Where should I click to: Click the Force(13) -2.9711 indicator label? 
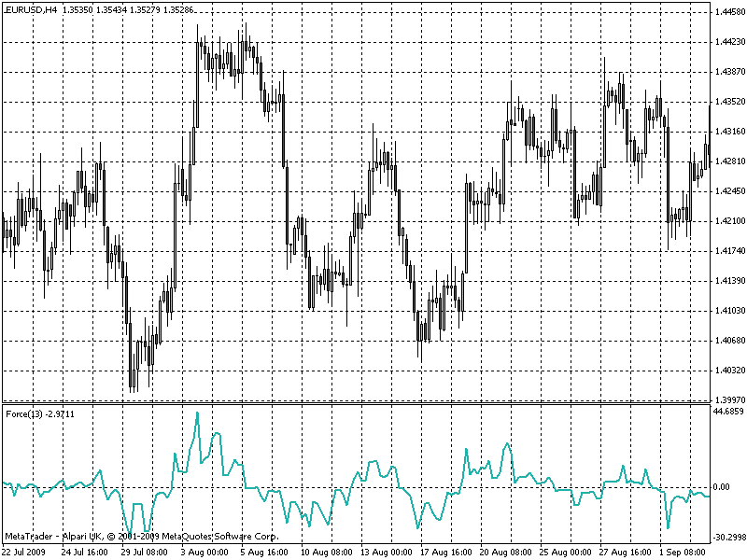click(40, 414)
